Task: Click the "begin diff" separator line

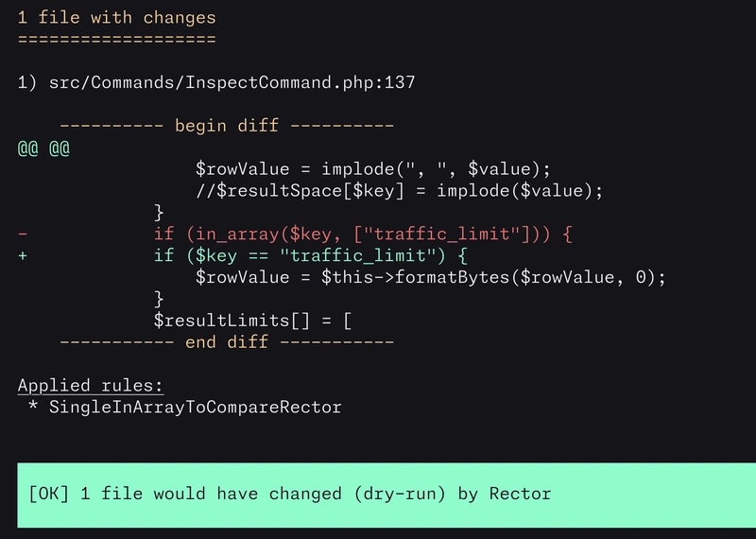Action: 227,126
